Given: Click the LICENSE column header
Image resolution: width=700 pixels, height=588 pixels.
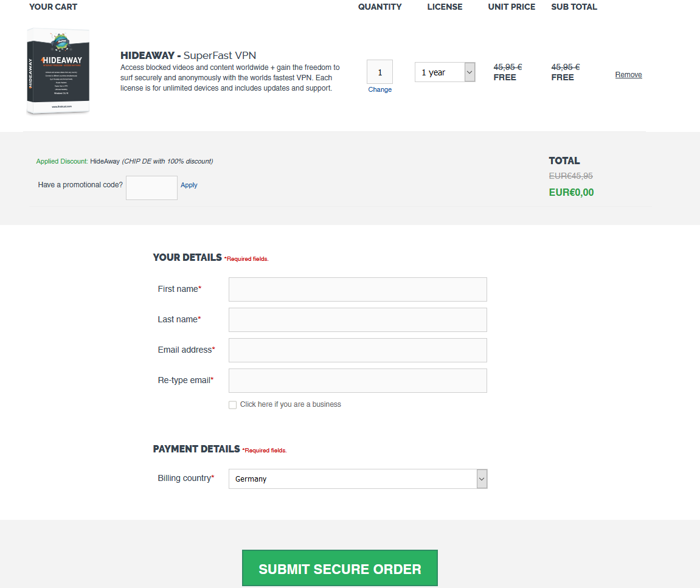Looking at the screenshot, I should click(445, 7).
